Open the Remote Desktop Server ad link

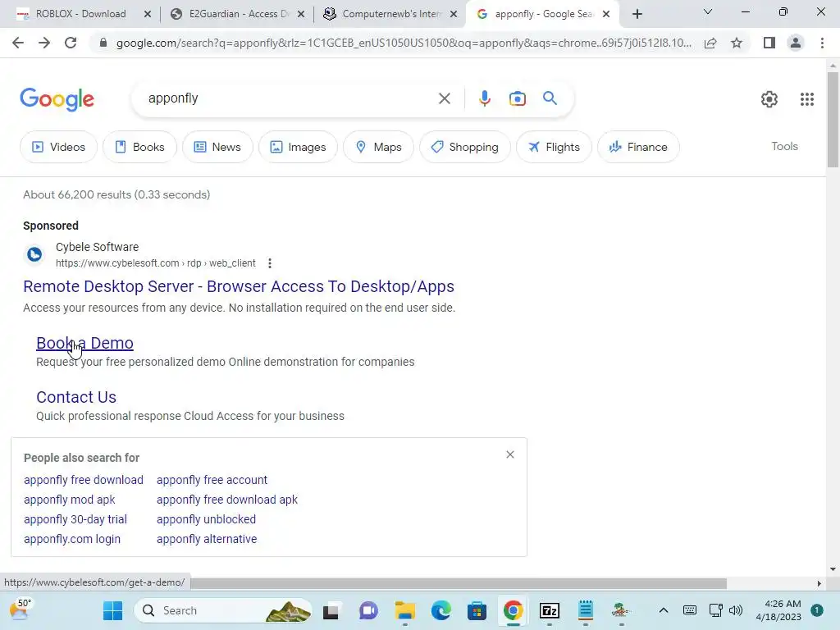(239, 286)
